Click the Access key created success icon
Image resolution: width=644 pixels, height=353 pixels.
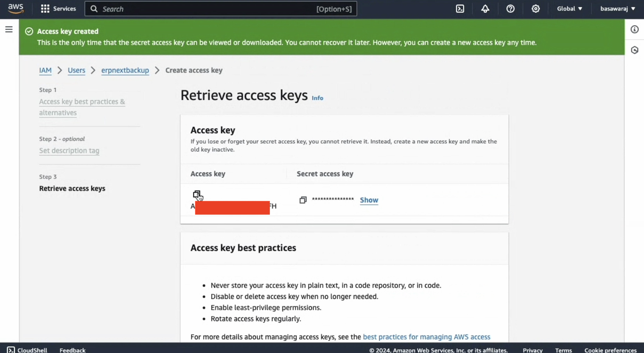(29, 32)
